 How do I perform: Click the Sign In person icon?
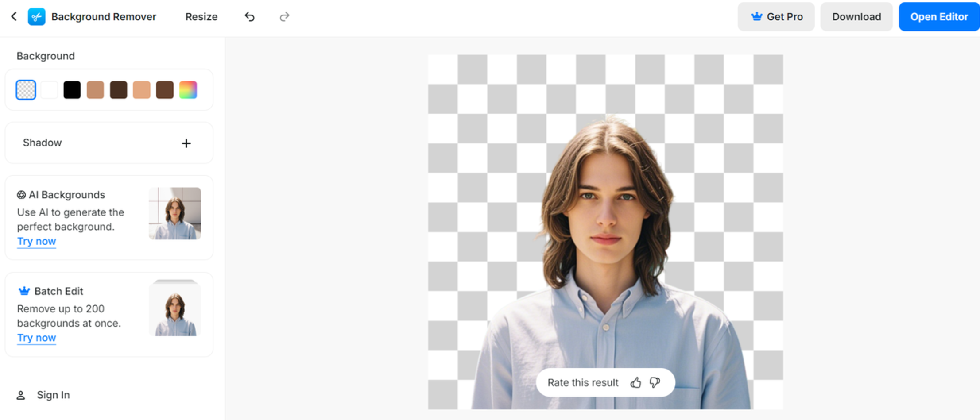click(20, 395)
